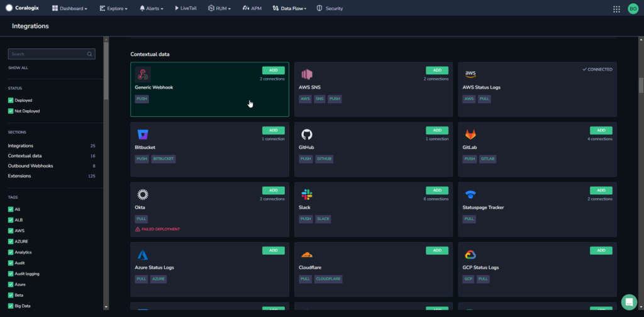Click ADD on the Slack card
644x317 pixels.
437,190
